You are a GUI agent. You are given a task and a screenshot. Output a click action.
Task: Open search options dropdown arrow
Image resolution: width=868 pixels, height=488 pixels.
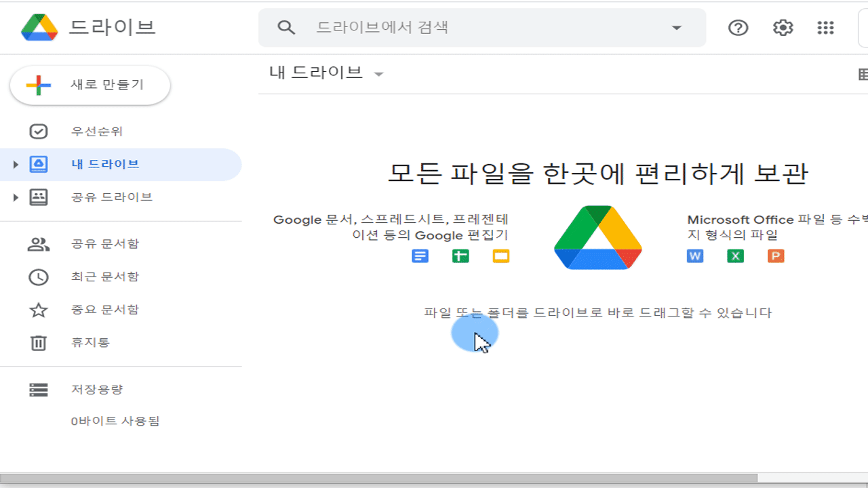click(676, 28)
